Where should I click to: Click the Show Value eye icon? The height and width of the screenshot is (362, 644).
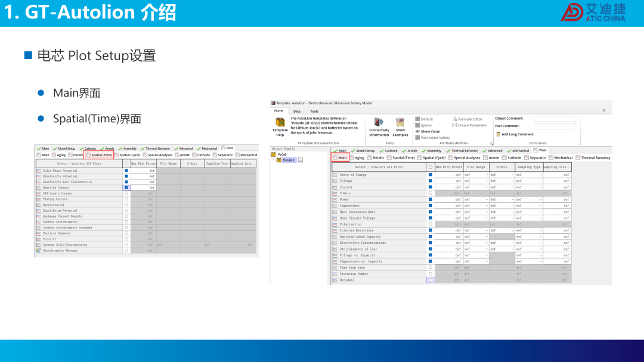(x=417, y=131)
